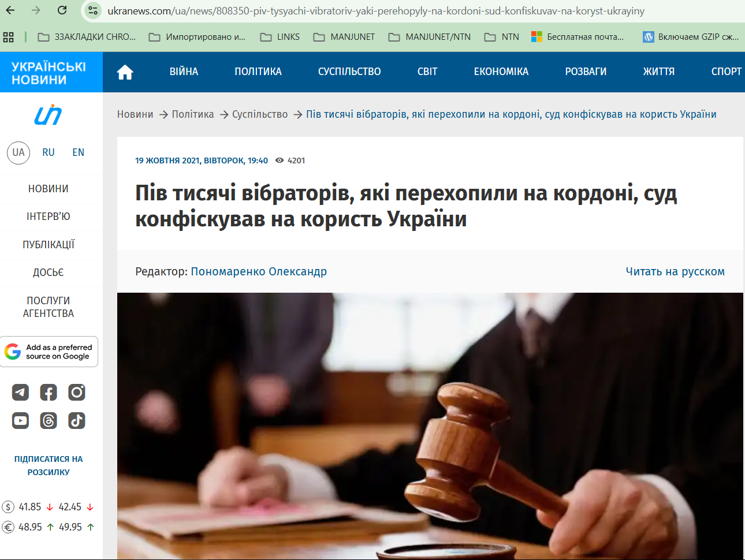The image size is (745, 560).
Task: Expand the LINKS bookmarks folder
Action: [280, 37]
